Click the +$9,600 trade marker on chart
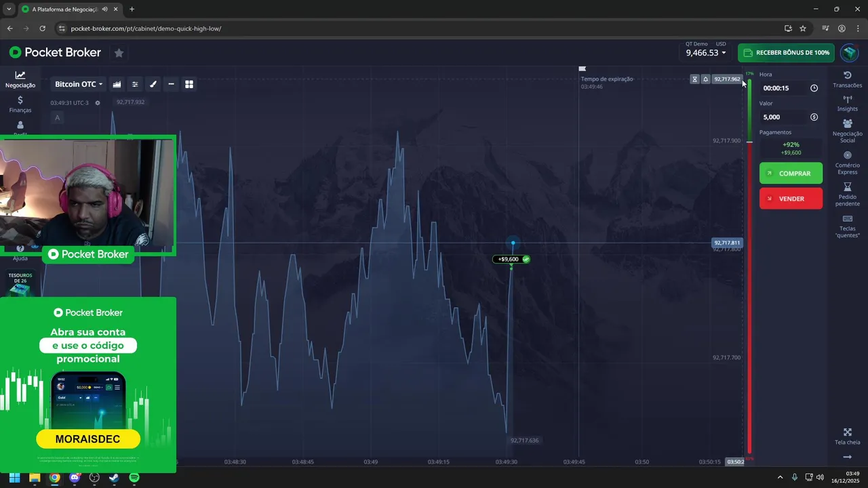Screen dimensions: 868x488 point(512,259)
